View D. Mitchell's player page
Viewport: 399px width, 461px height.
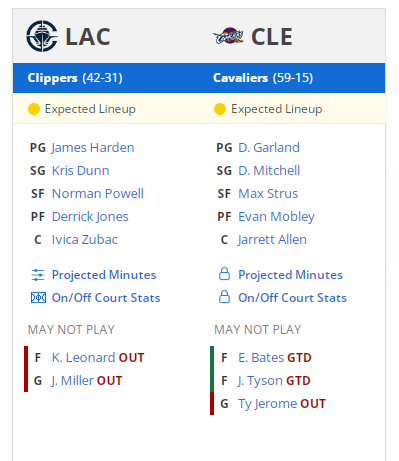[x=269, y=171]
